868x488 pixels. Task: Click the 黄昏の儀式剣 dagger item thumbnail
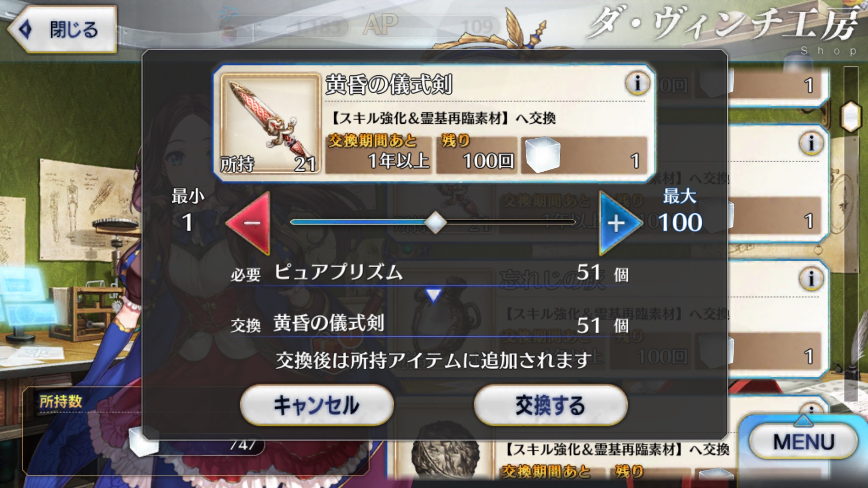click(270, 124)
